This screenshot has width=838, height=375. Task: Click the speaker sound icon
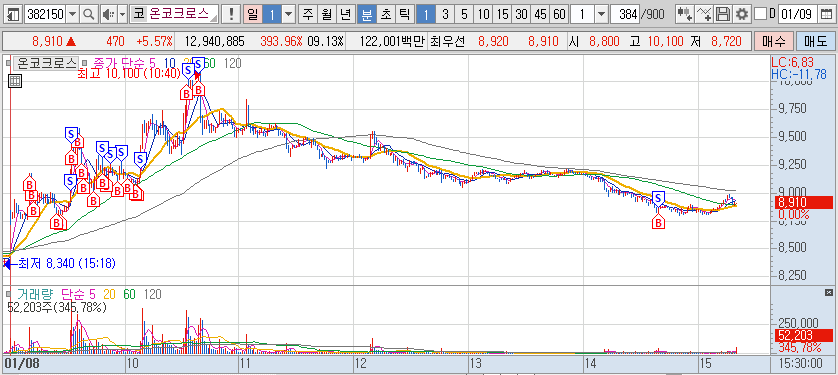(x=108, y=14)
